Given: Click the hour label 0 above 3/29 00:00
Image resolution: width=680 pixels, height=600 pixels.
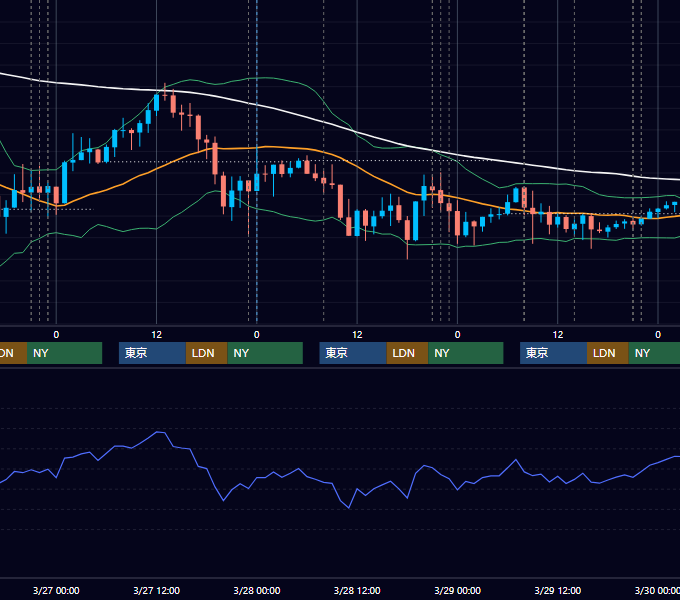Looking at the screenshot, I should click(x=457, y=335).
